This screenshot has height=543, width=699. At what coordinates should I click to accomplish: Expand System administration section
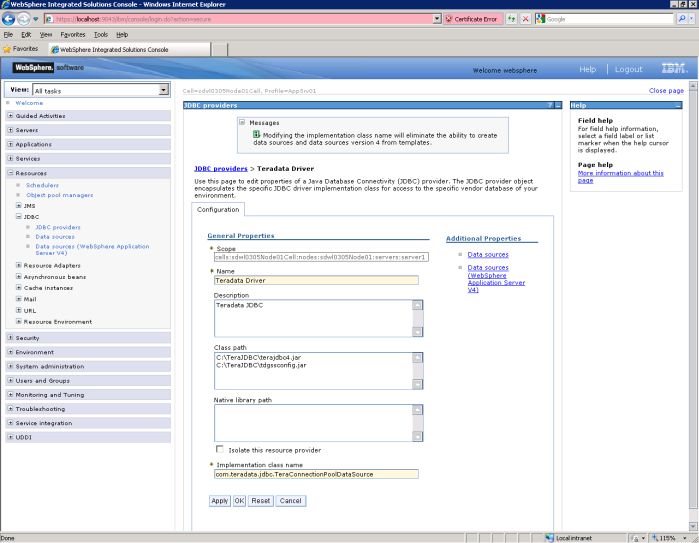point(10,366)
